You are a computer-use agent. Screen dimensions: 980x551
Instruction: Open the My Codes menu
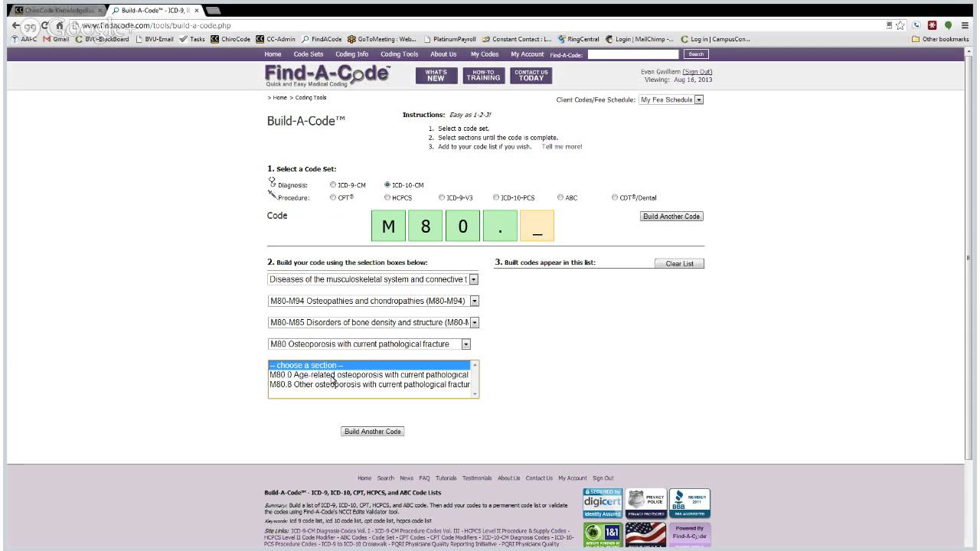click(x=485, y=54)
